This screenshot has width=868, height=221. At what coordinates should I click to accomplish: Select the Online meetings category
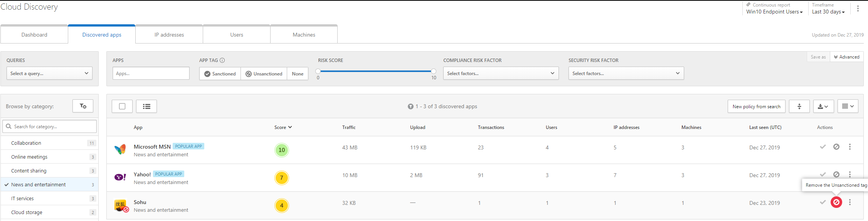[49, 157]
